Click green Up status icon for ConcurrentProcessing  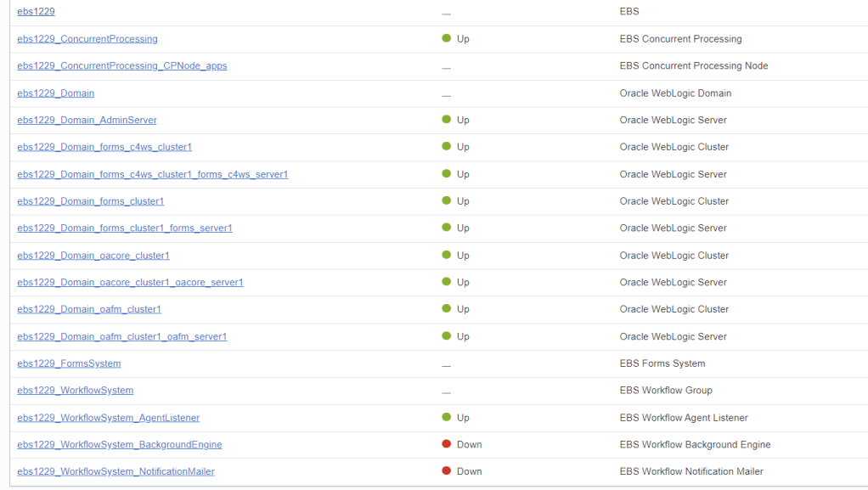click(446, 38)
